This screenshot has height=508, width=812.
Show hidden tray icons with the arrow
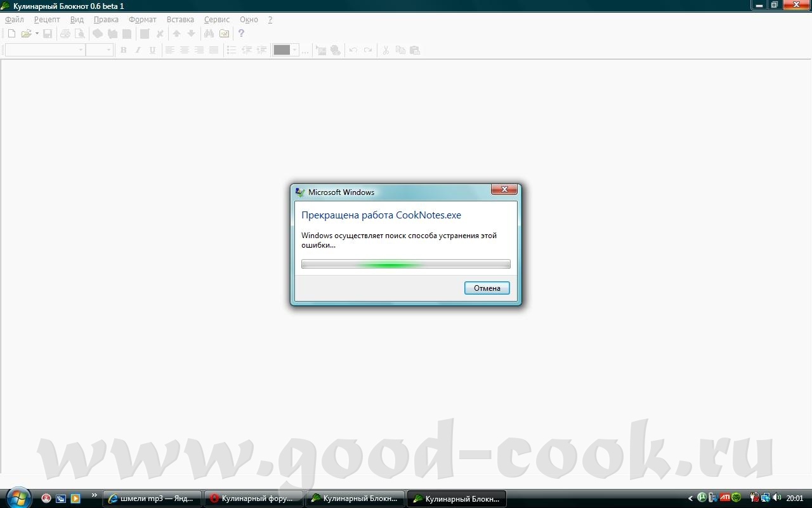coord(690,498)
